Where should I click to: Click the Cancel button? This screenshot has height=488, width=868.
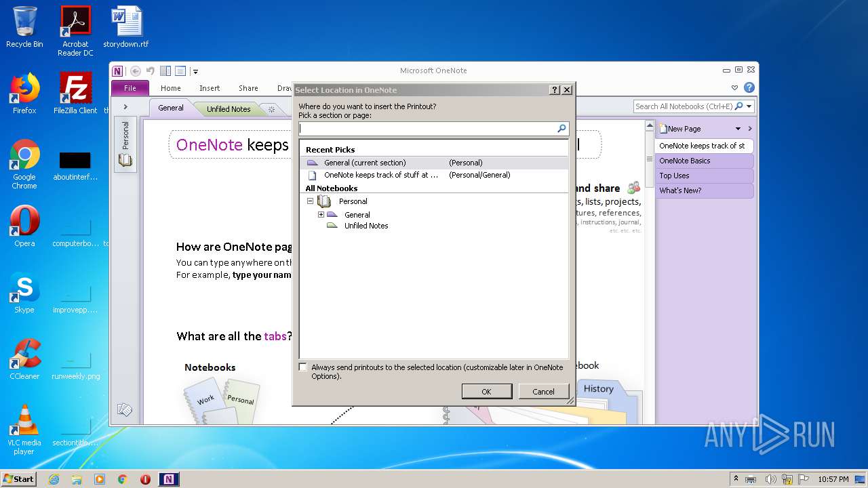543,392
